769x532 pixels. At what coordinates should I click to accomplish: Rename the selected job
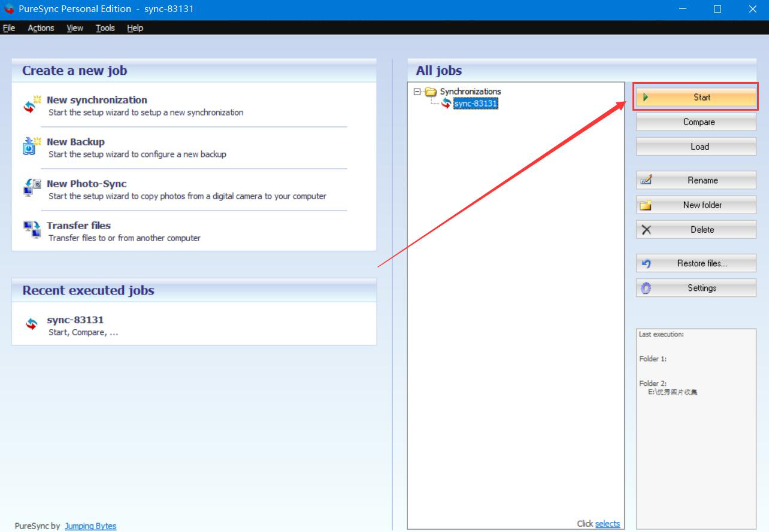click(x=696, y=180)
